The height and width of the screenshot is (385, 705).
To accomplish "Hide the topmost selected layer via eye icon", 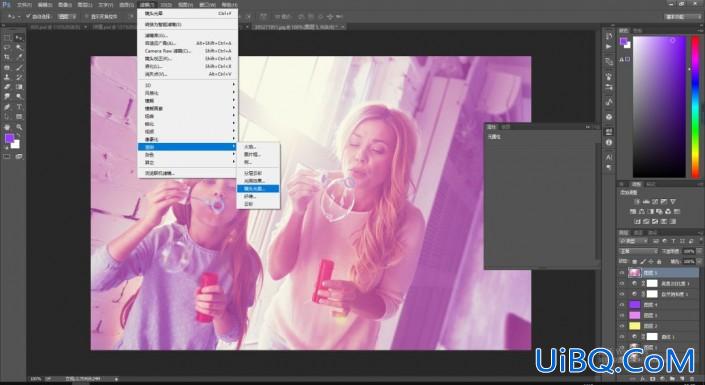I will tap(622, 273).
